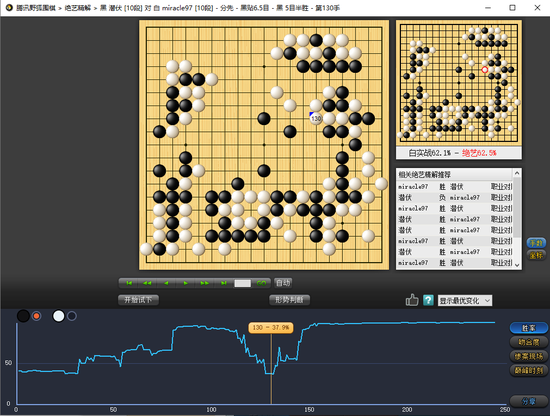Jump to the last move of the game

point(223,283)
